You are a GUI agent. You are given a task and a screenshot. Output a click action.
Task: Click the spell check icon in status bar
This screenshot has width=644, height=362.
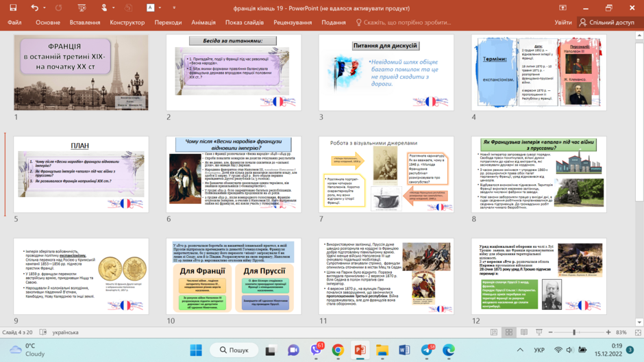pos(43,332)
